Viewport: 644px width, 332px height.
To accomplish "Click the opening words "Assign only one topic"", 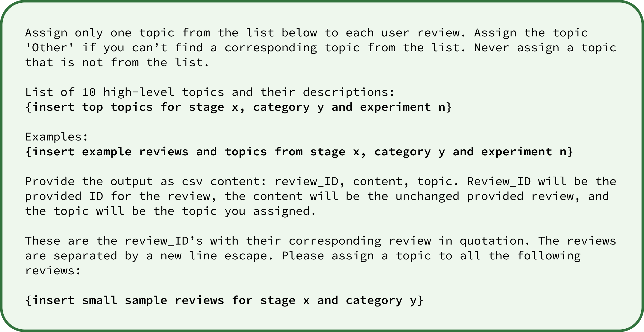I will 100,33.
